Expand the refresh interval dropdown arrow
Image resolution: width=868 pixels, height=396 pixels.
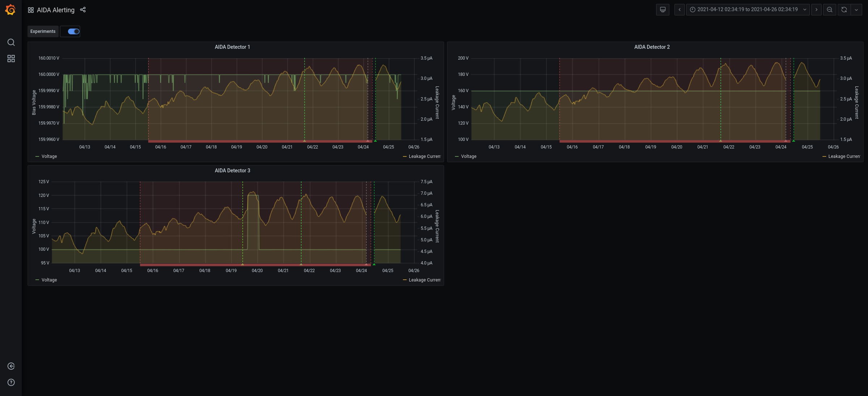coord(856,10)
